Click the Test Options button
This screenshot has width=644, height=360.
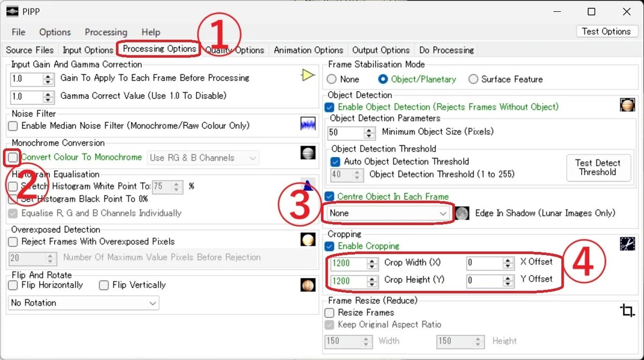pyautogui.click(x=606, y=31)
